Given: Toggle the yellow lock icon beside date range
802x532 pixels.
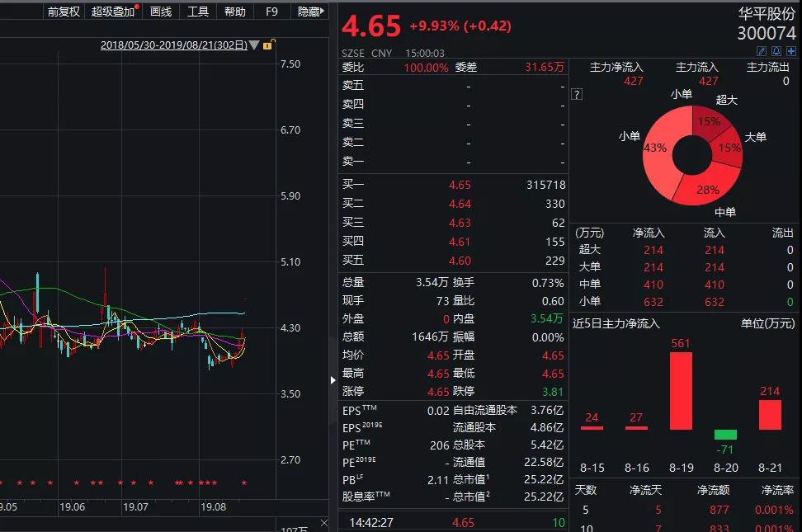Looking at the screenshot, I should [x=267, y=45].
